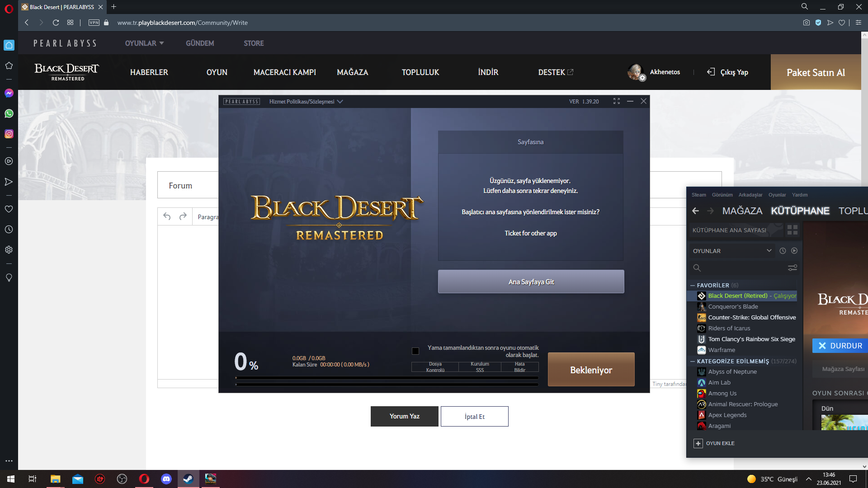Expand the OYUNLAR dropdown on Pearl Abyss bar
Screen dimensions: 868x488
click(144, 43)
